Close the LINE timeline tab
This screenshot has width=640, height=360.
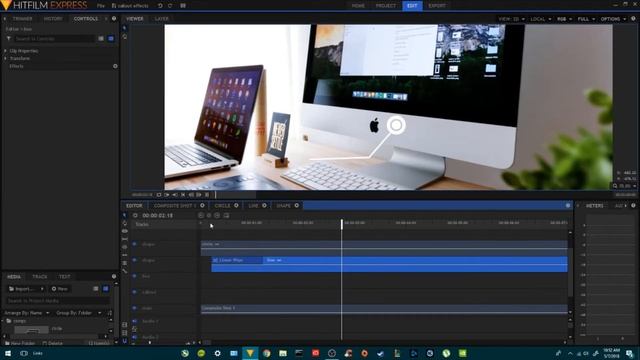[264, 206]
